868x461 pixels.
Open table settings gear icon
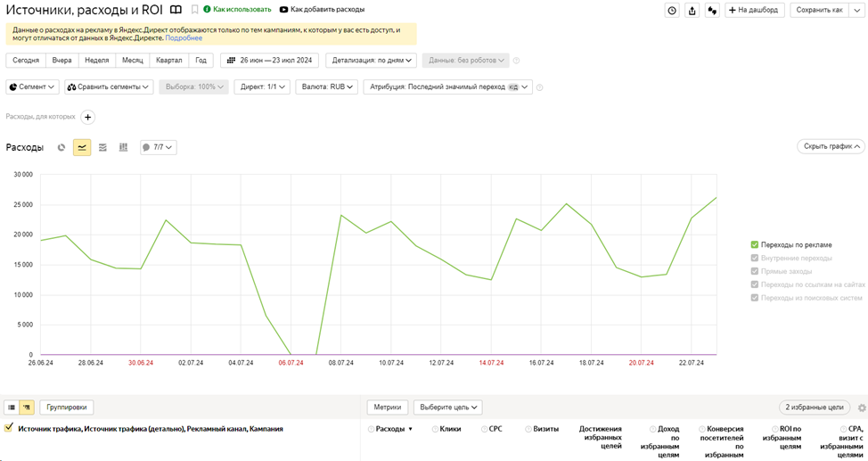[861, 407]
